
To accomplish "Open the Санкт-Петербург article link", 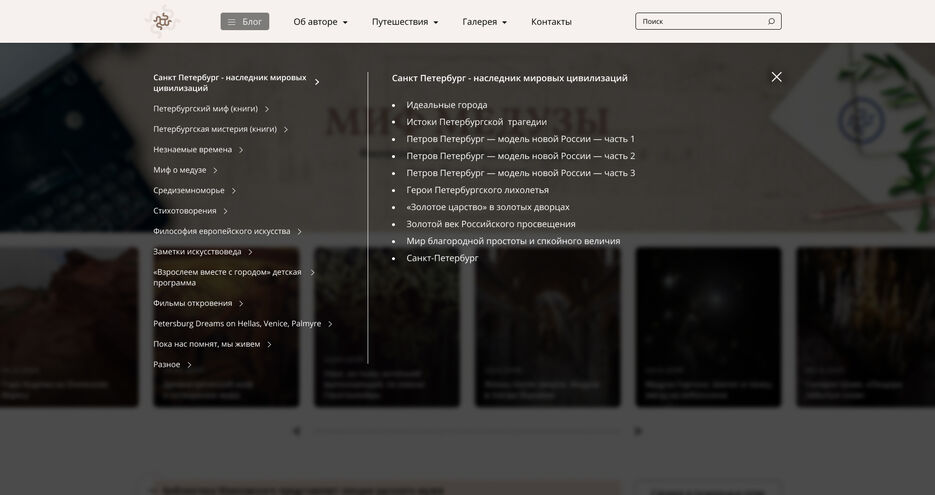I will click(x=442, y=258).
